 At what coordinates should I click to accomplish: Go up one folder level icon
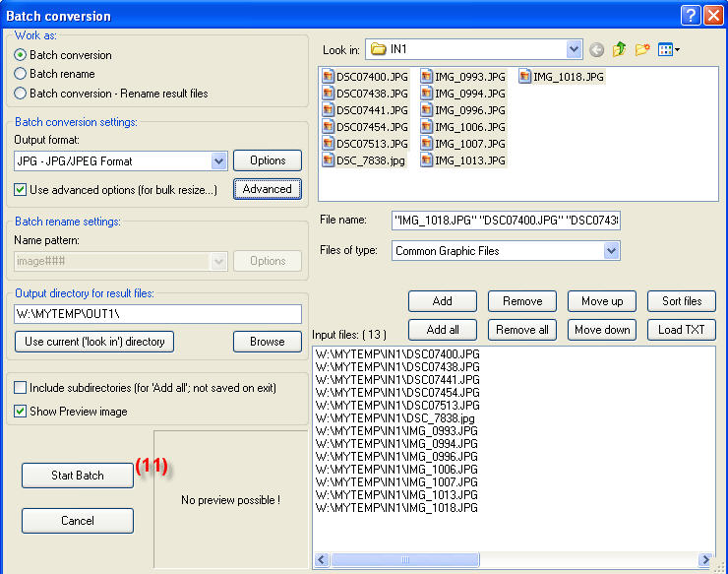(620, 49)
